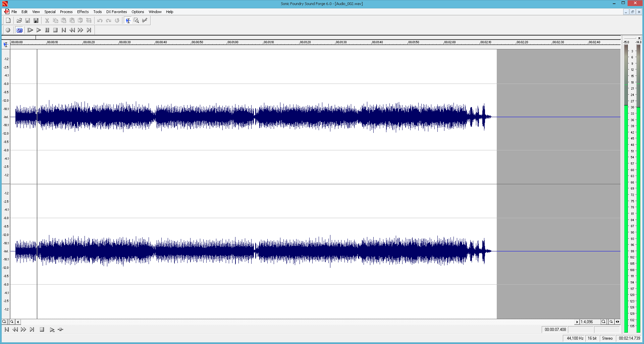Open the Special menu
Viewport: 644px width, 344px height.
(x=50, y=12)
